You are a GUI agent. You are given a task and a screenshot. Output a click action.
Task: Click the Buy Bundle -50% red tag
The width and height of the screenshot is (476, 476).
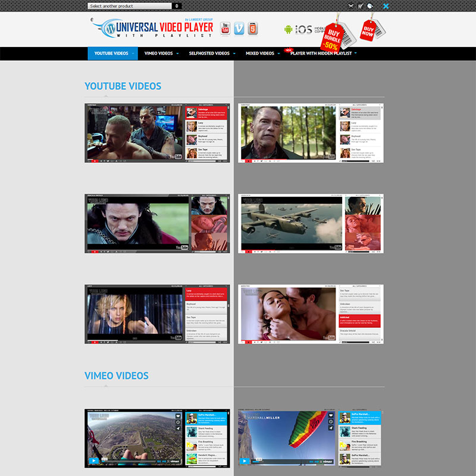(x=333, y=38)
